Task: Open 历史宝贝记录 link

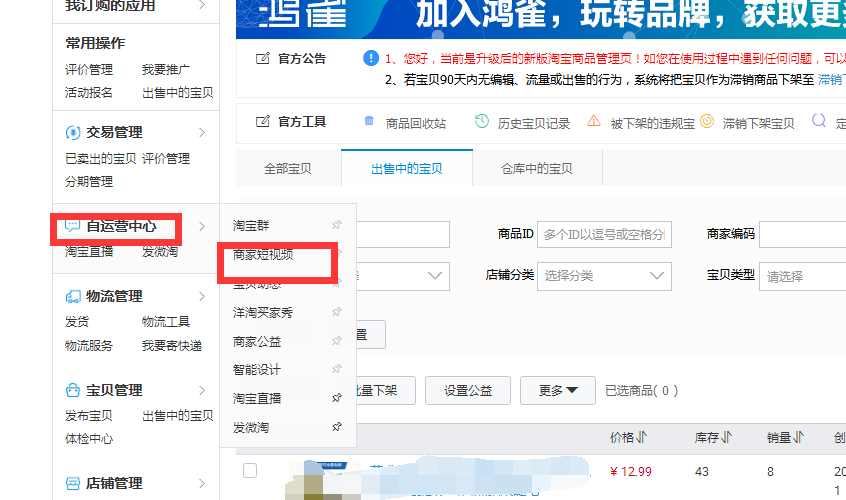Action: click(x=534, y=124)
